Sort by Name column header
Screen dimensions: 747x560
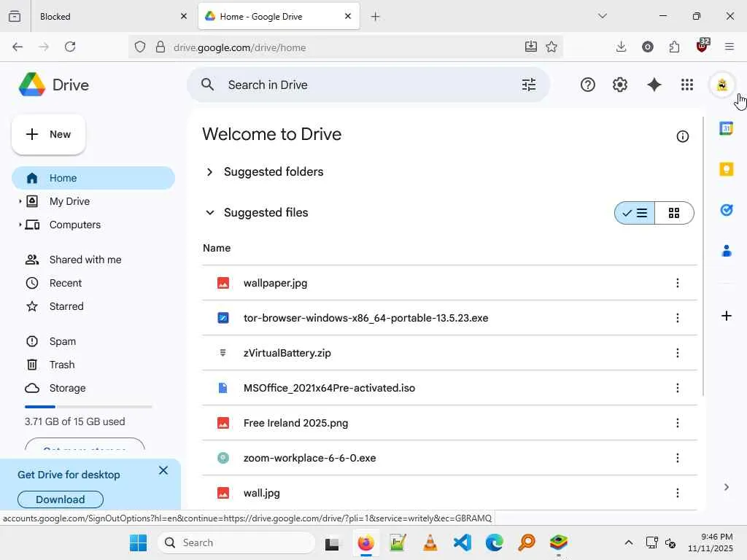pyautogui.click(x=217, y=248)
